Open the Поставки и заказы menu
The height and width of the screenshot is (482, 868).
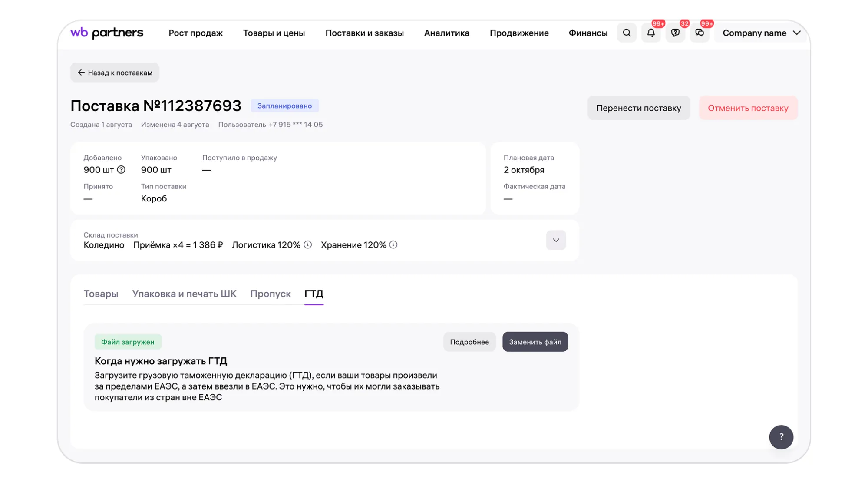point(364,33)
